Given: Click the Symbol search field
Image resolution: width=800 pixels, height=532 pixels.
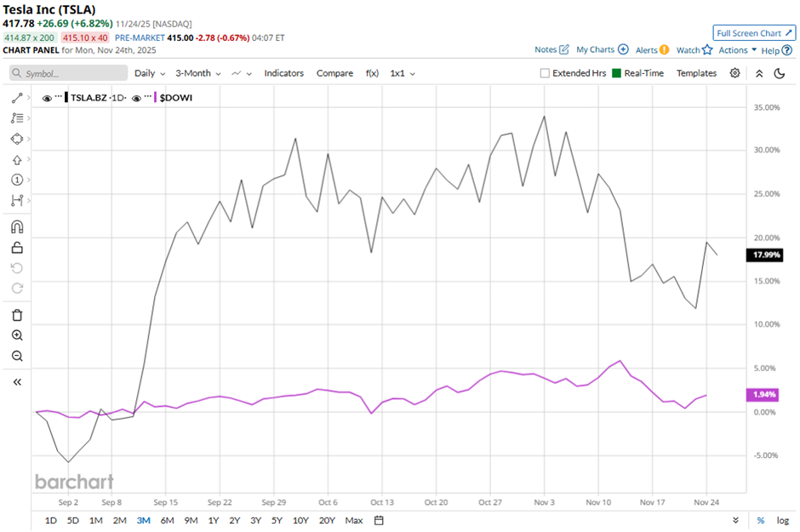Looking at the screenshot, I should click(68, 73).
